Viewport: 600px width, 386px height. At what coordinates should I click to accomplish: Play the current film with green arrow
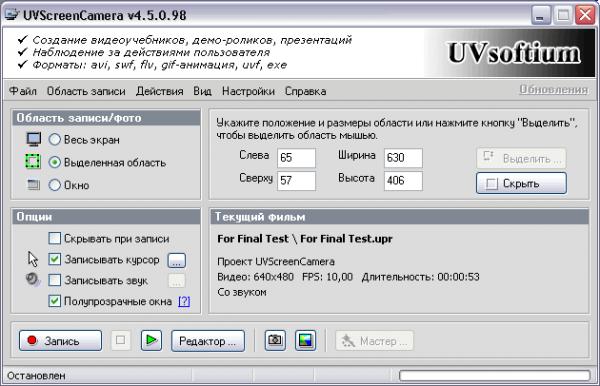151,340
